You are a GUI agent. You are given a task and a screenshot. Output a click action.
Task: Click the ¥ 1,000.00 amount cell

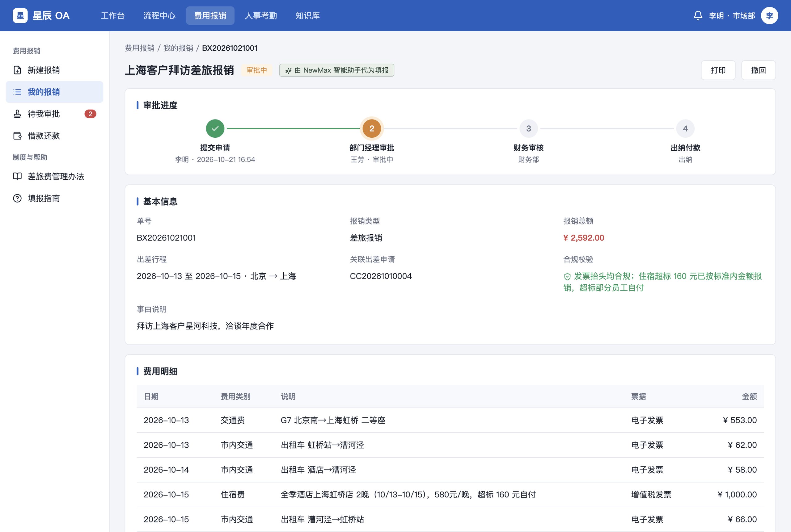click(737, 495)
